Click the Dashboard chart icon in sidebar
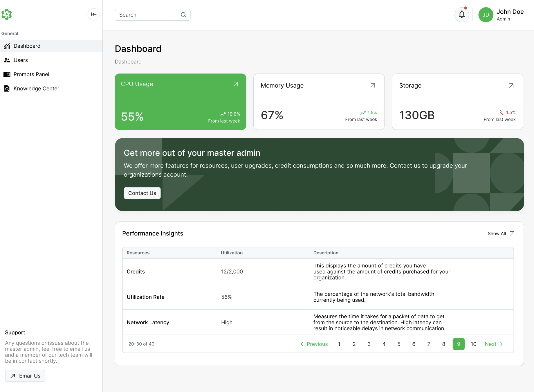 (7, 46)
